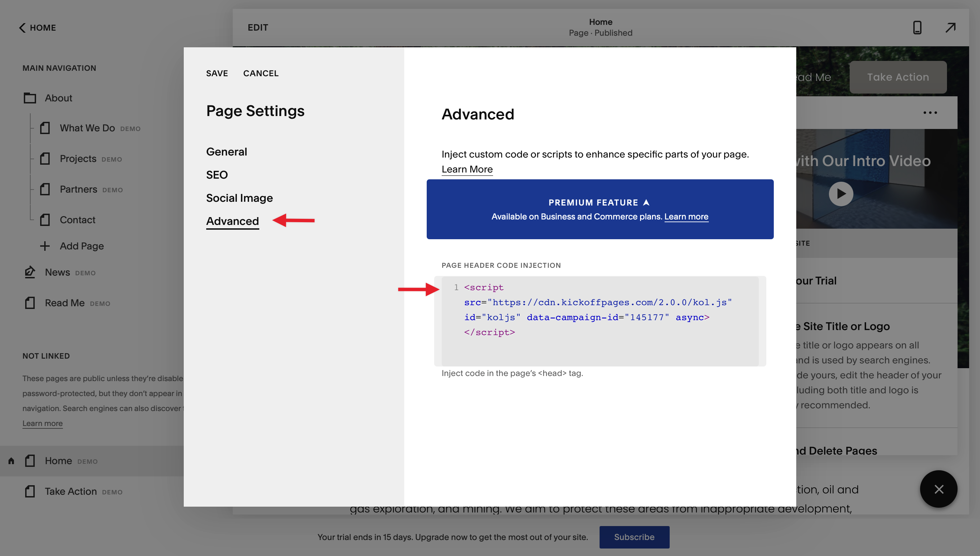Screen dimensions: 980x556
Task: Open the General settings tab
Action: point(227,152)
